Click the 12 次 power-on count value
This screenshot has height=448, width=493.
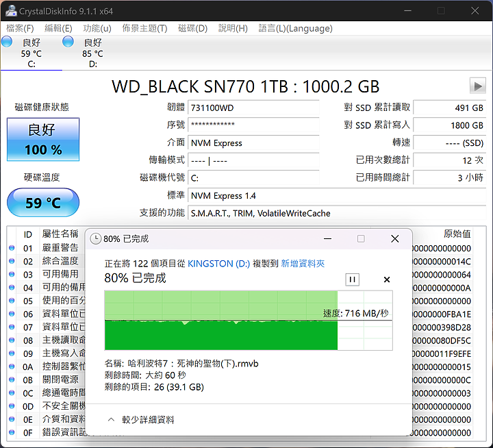450,160
